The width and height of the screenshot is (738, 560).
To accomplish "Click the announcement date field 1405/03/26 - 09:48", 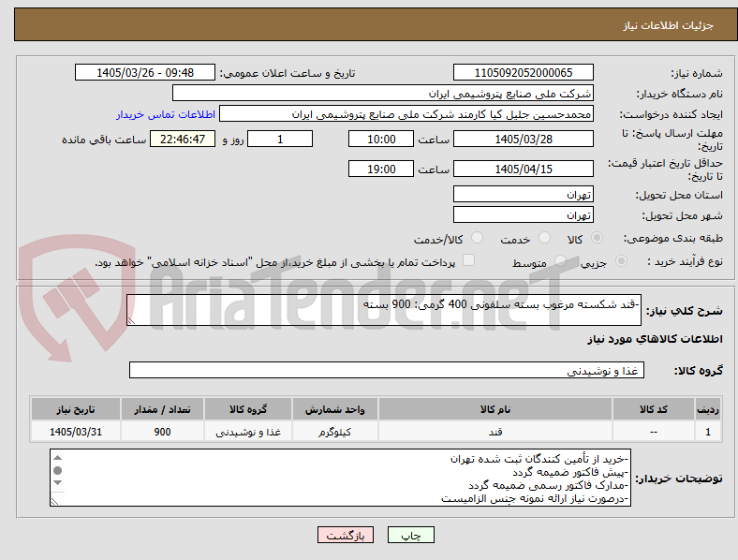I will [x=145, y=73].
